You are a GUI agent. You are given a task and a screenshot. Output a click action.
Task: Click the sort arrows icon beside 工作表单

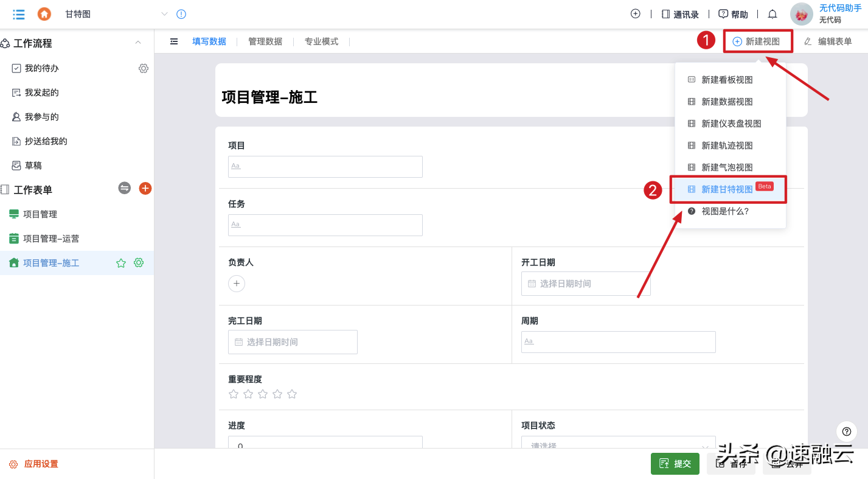click(124, 188)
